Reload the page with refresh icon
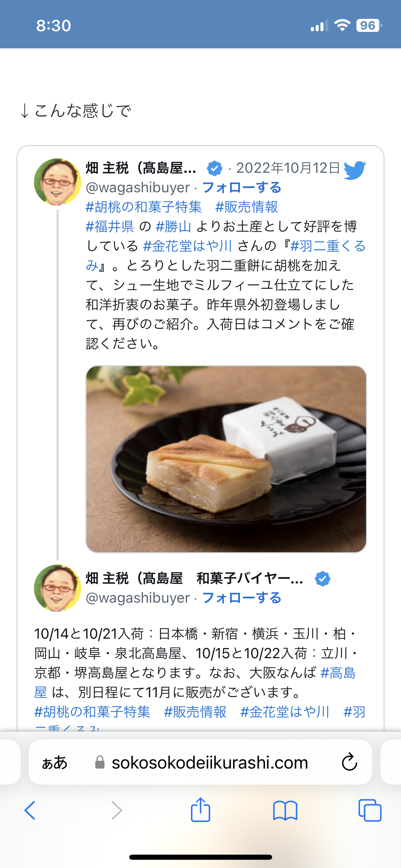This screenshot has height=868, width=401. coord(350,762)
